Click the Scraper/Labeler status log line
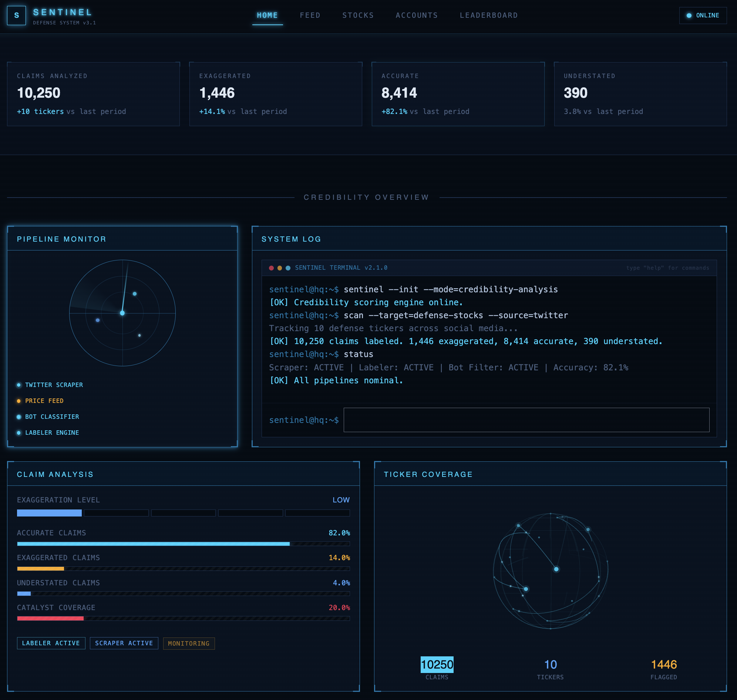737x700 pixels. coord(448,367)
